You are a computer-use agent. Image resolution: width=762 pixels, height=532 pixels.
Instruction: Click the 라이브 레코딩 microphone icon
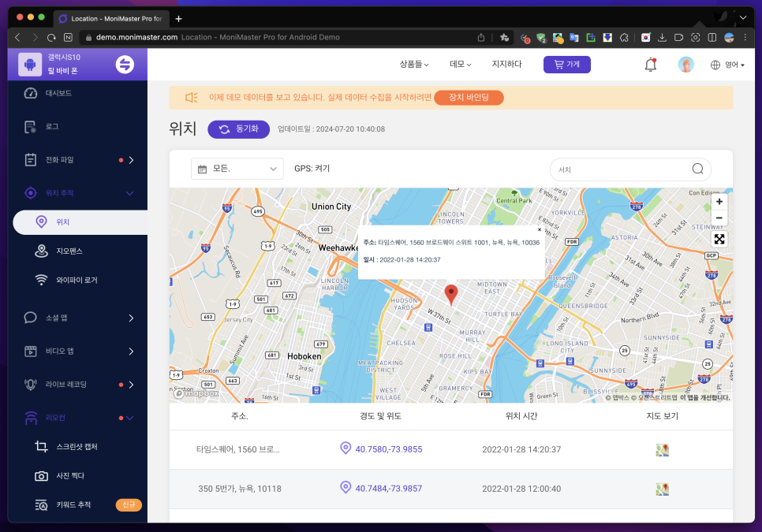pos(31,385)
